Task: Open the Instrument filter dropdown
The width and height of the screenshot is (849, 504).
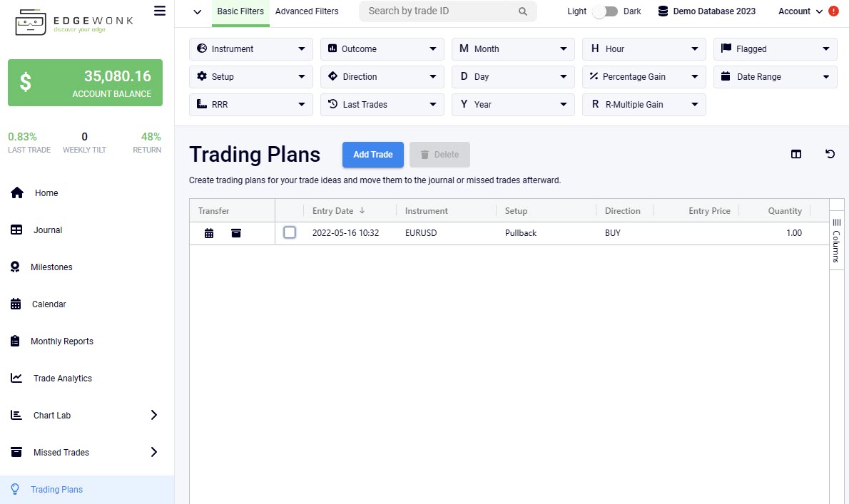Action: 250,48
